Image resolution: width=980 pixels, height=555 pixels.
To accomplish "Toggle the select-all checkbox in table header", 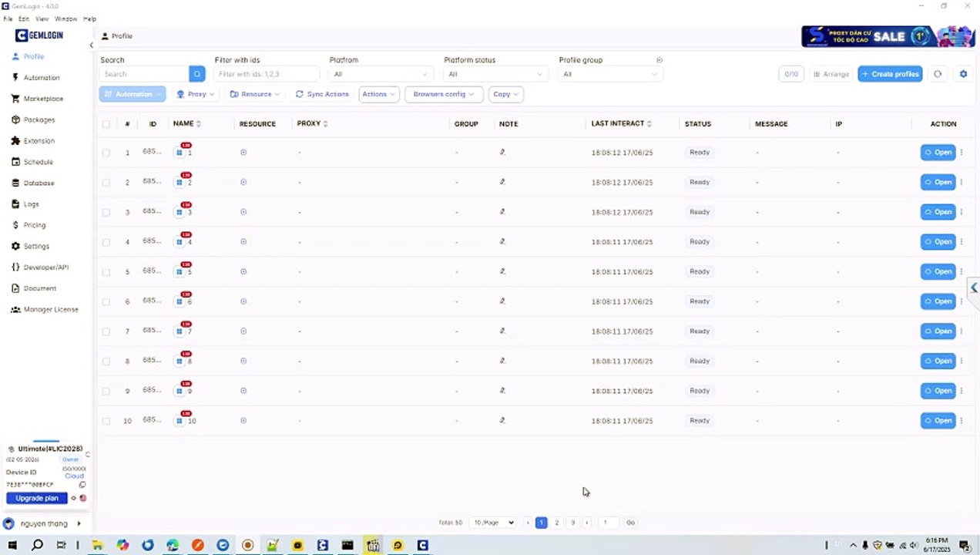I will [106, 124].
